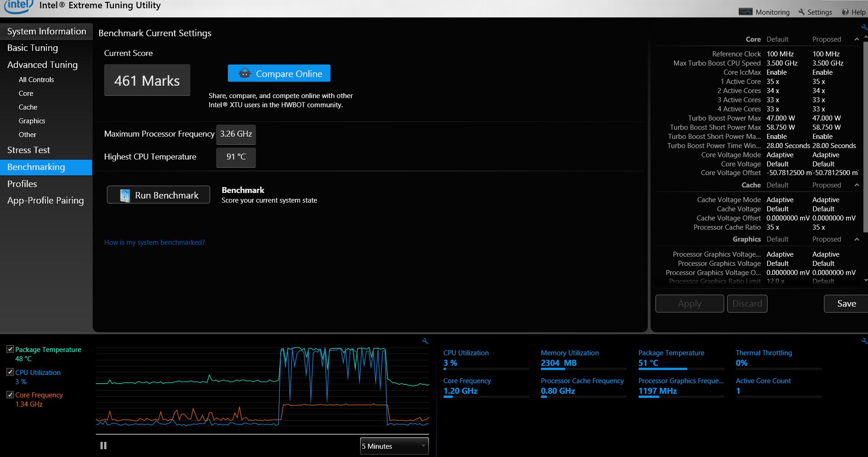This screenshot has width=868, height=457.
Task: Click Max Turbo Boost CPU Speed row
Action: pos(757,63)
